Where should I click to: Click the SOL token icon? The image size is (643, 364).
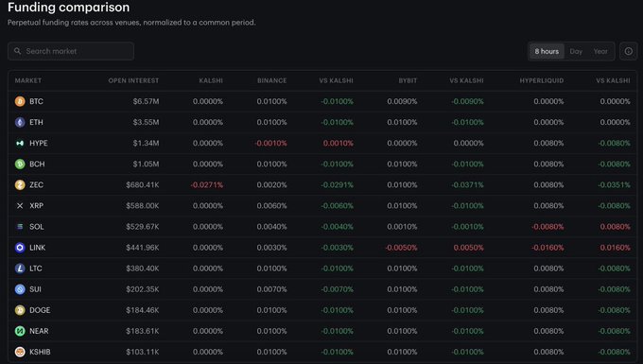click(20, 227)
